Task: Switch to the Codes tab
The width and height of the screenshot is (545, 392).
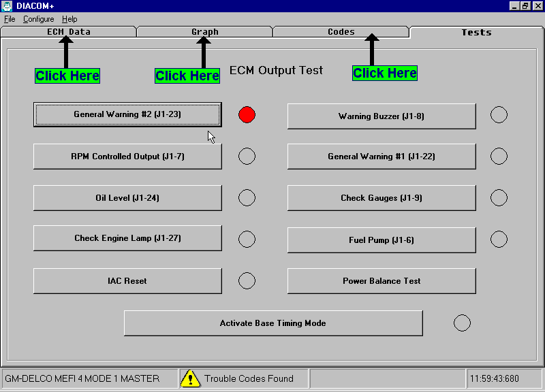Action: pos(341,31)
